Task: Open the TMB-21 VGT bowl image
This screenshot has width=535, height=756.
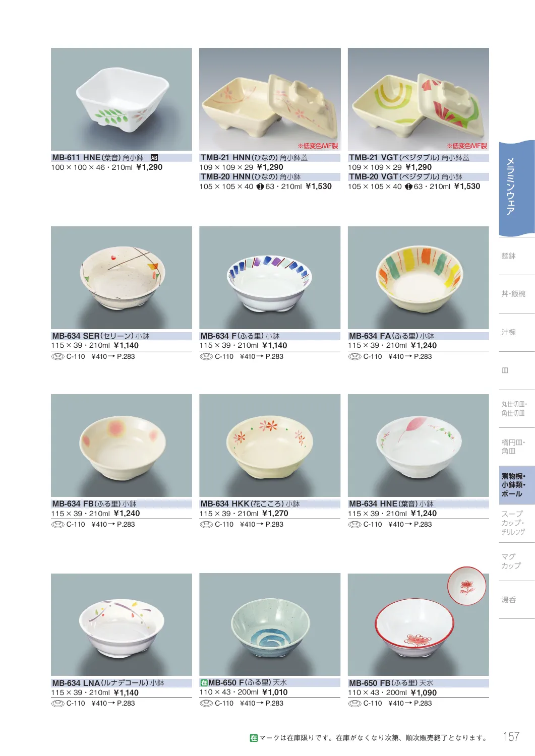Action: coord(419,99)
